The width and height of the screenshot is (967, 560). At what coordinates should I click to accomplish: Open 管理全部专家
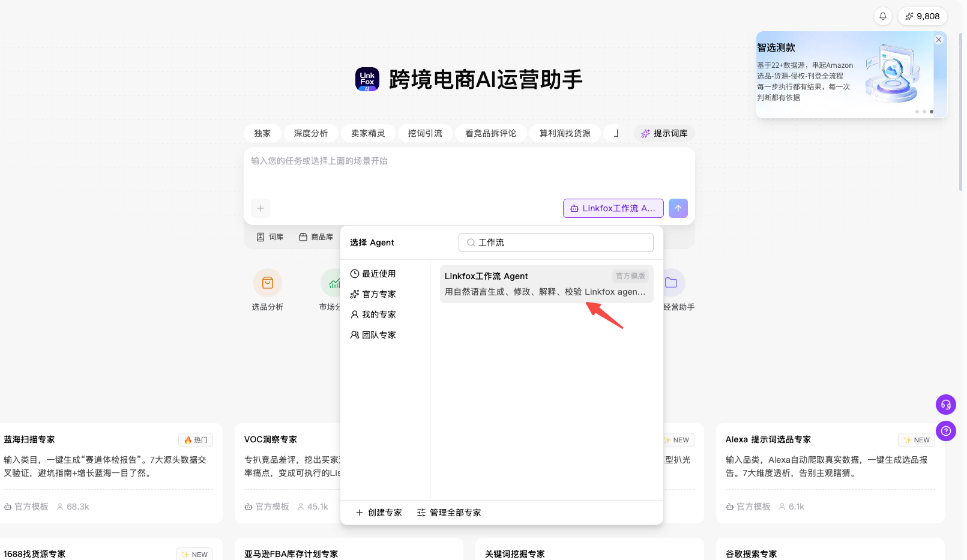tap(449, 513)
